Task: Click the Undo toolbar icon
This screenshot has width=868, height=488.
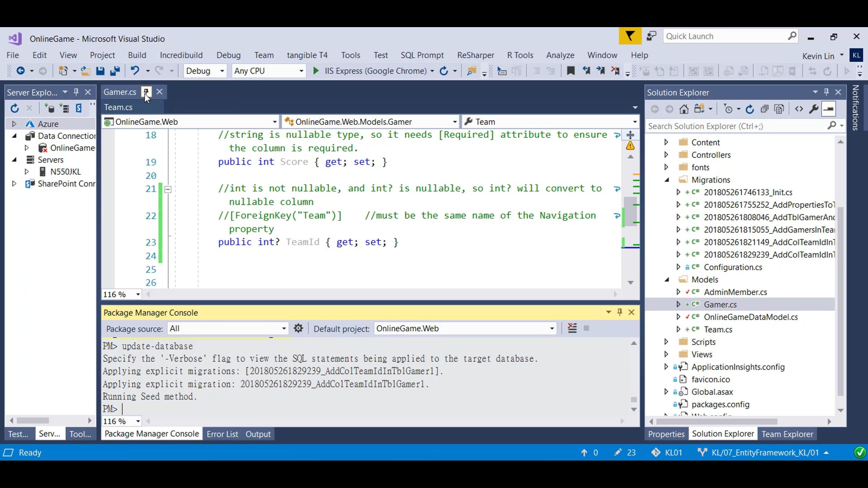Action: pos(135,71)
